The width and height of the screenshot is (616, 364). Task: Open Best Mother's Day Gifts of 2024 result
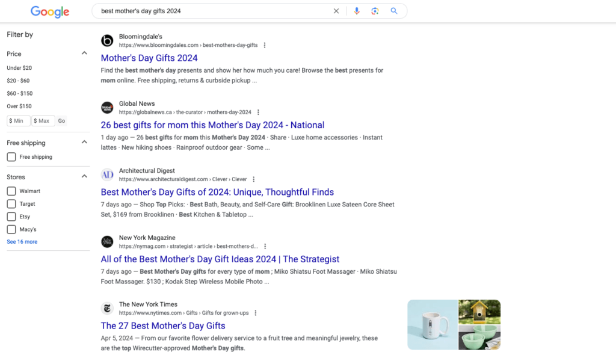tap(217, 192)
